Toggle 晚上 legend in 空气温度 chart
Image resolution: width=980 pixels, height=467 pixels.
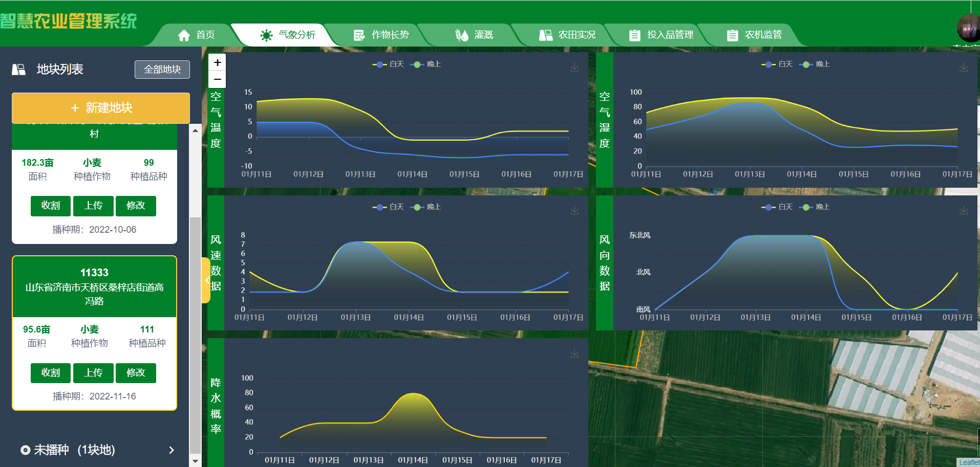(426, 64)
